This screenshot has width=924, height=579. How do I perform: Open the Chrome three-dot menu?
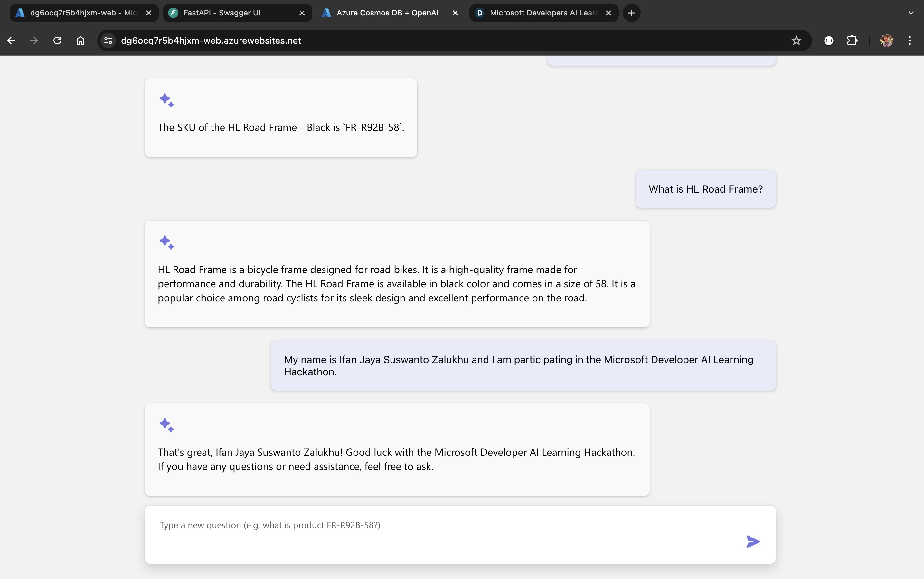(910, 41)
